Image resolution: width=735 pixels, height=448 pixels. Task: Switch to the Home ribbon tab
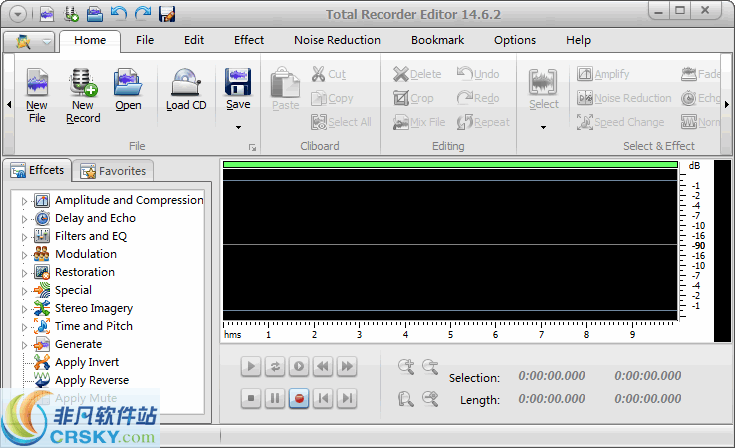pyautogui.click(x=90, y=40)
